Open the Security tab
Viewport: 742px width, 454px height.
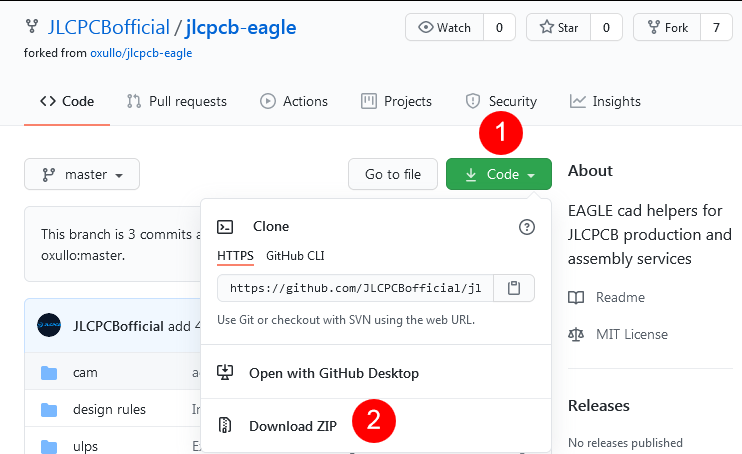point(501,101)
